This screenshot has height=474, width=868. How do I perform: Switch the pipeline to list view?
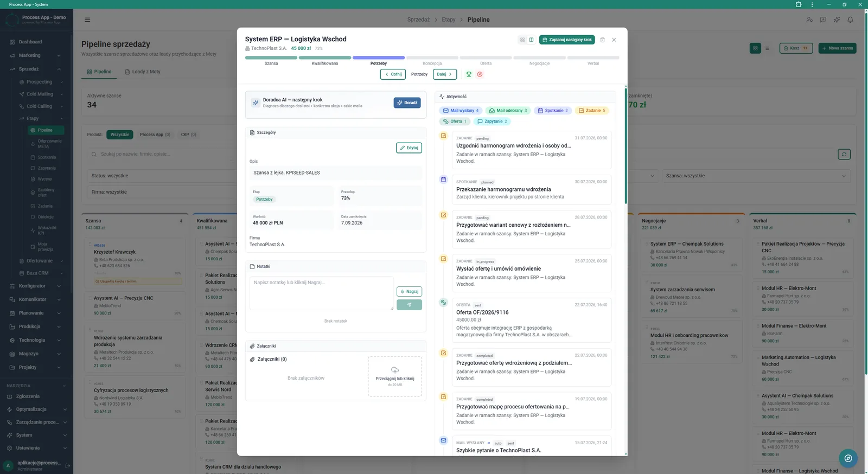click(767, 48)
